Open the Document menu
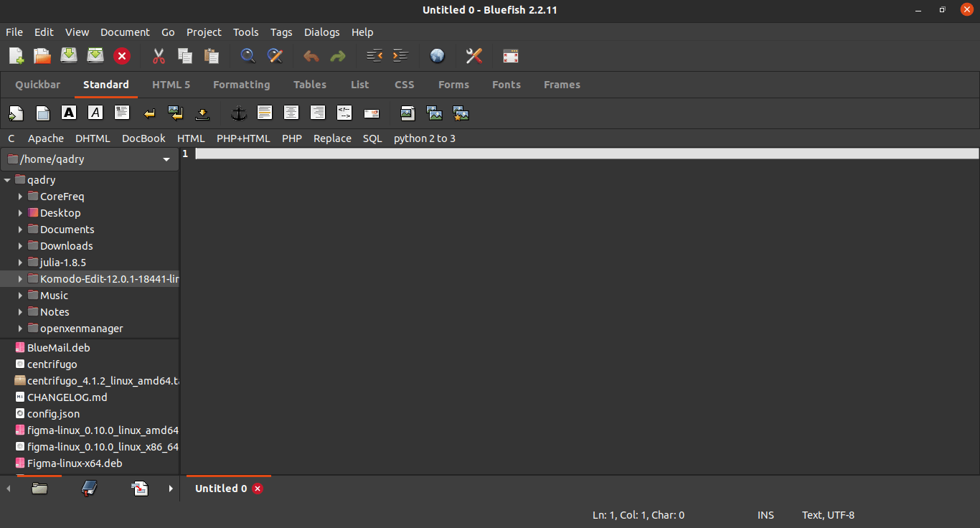The height and width of the screenshot is (528, 980). [125, 32]
